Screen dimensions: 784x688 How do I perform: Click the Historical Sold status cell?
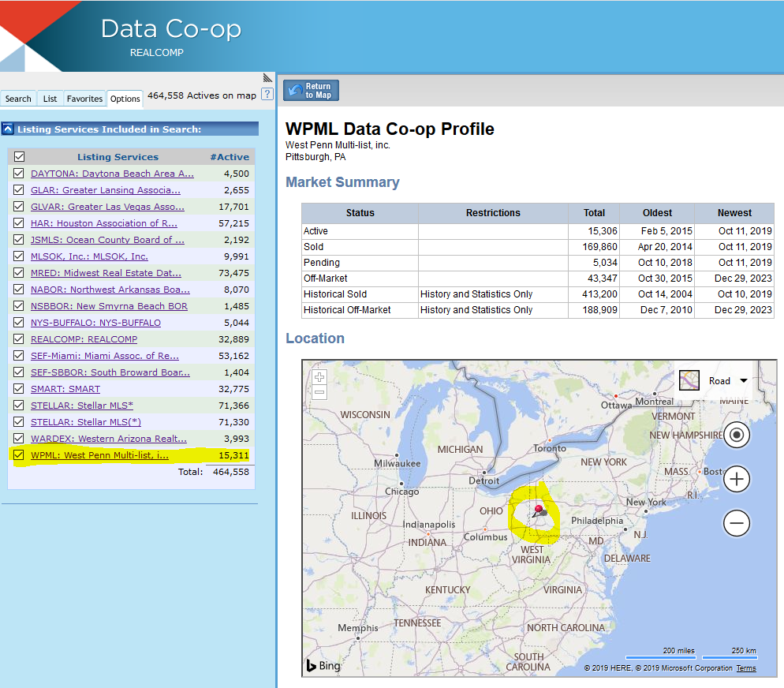360,294
